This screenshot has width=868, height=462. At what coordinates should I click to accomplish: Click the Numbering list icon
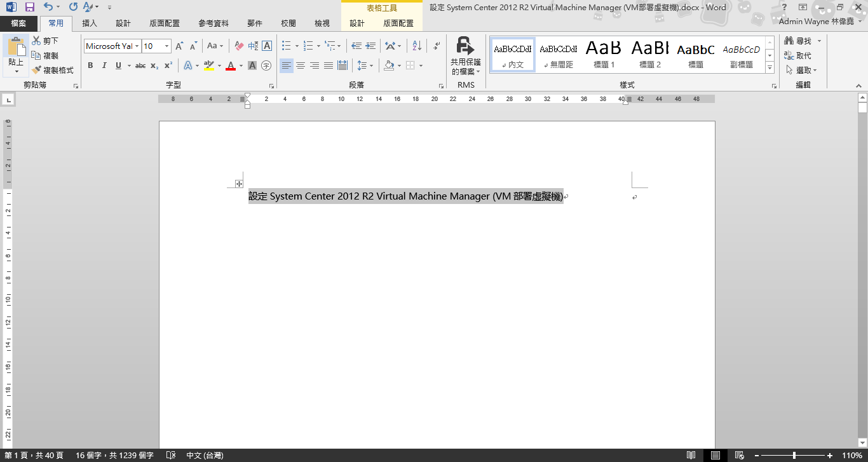(x=308, y=46)
